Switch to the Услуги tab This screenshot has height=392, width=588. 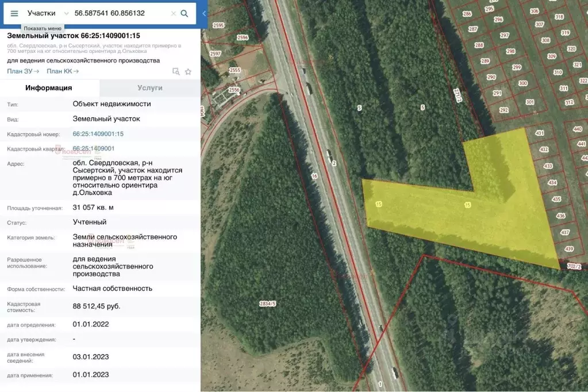(150, 88)
